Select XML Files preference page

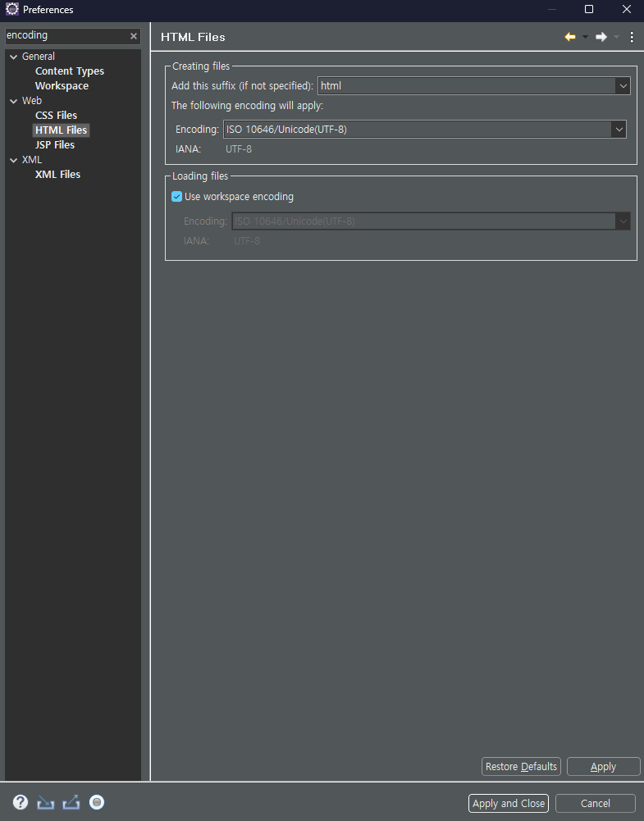[57, 175]
